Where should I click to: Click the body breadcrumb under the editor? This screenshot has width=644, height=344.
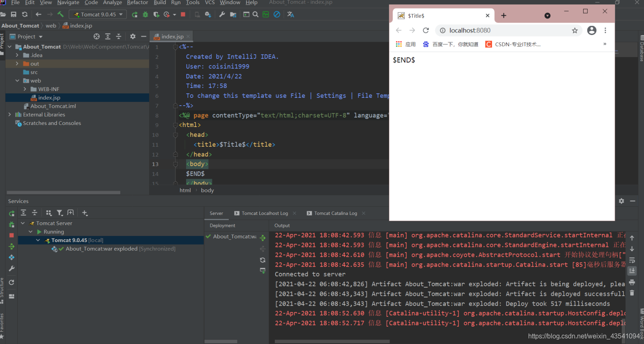pos(207,190)
